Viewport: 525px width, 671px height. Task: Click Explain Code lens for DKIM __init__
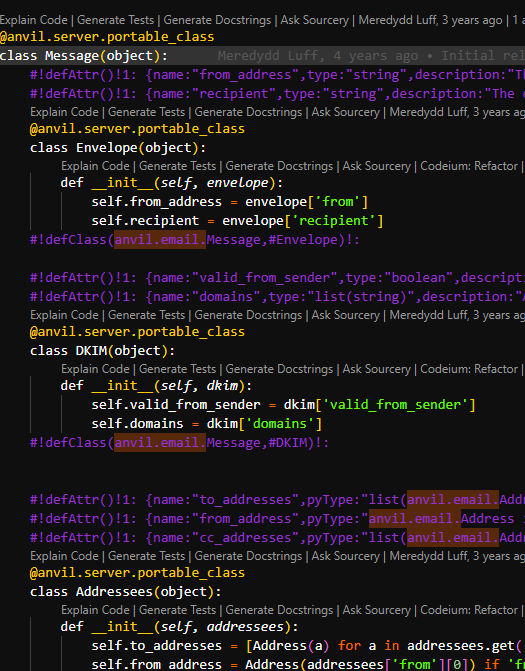[95, 369]
